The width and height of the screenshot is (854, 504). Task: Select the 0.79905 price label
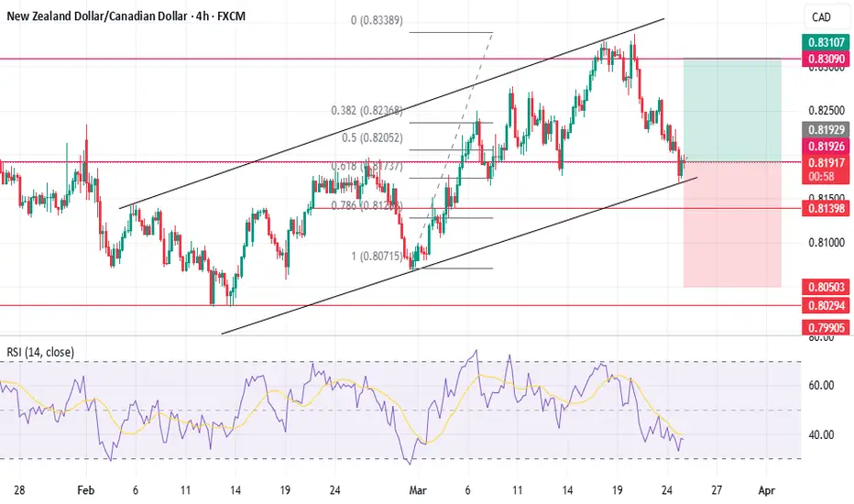[826, 327]
